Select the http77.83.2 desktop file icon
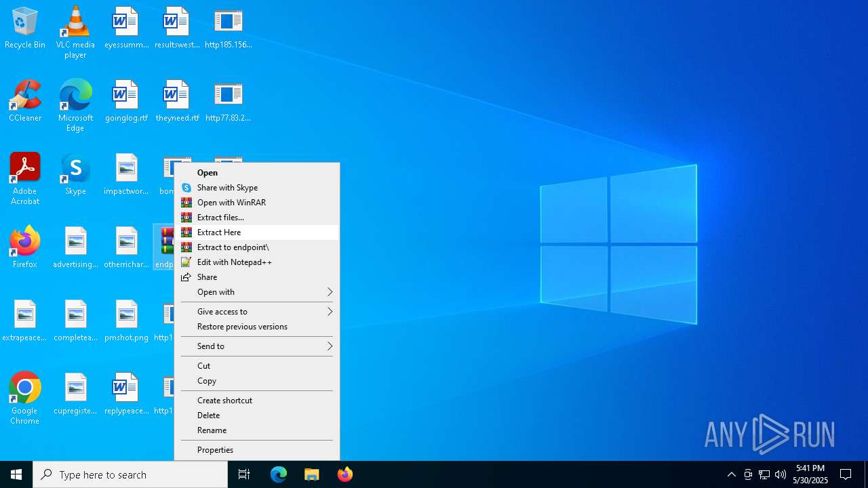This screenshot has width=868, height=488. [228, 102]
